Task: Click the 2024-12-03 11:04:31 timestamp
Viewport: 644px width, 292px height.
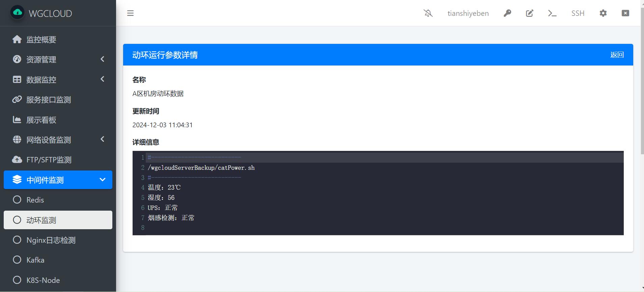Action: (x=162, y=125)
